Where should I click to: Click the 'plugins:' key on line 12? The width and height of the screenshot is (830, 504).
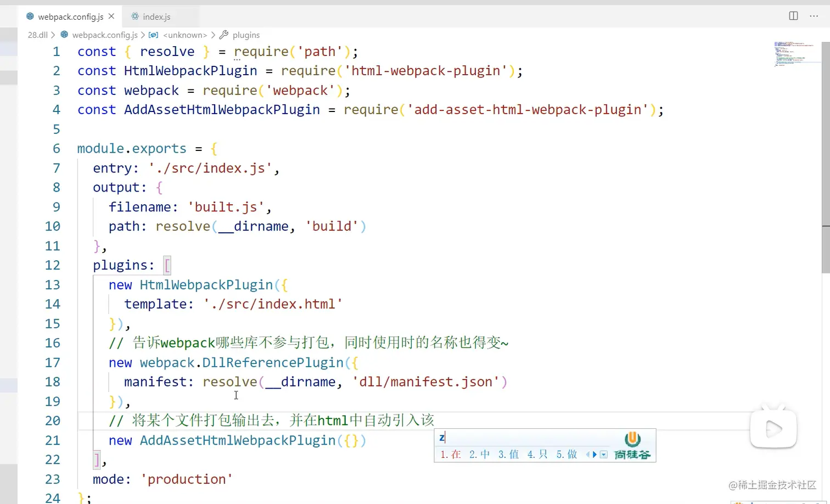(124, 265)
